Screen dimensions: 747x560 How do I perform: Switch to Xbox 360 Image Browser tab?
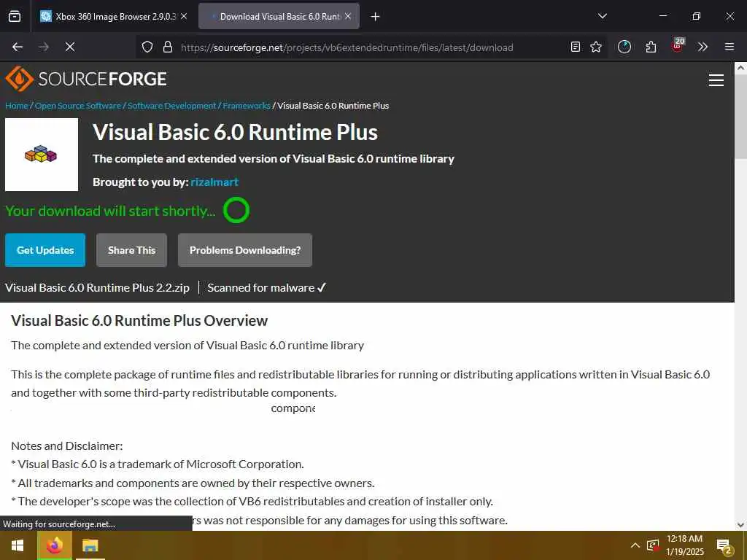click(x=114, y=16)
